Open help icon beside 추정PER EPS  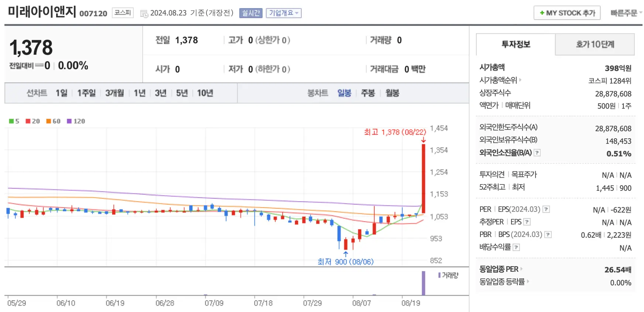pos(527,222)
